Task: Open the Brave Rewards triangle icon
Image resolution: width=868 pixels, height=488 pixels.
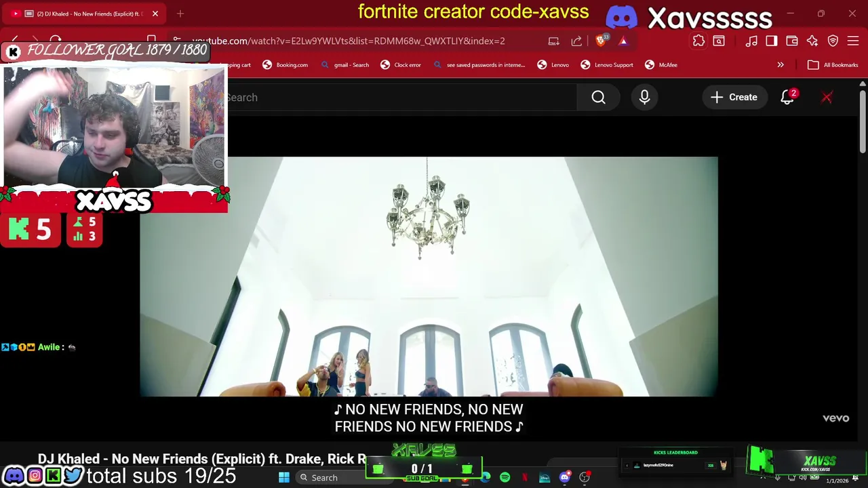Action: click(x=623, y=41)
